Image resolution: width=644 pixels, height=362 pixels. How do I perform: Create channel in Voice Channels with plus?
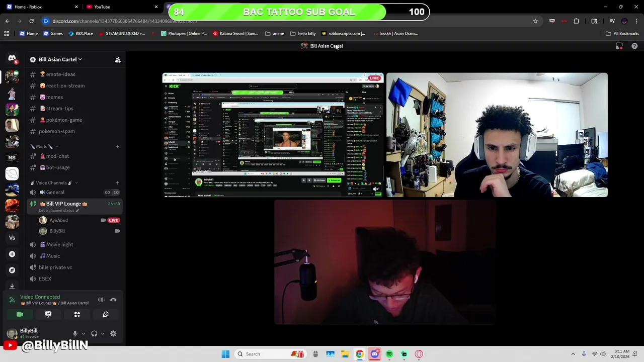(x=117, y=183)
